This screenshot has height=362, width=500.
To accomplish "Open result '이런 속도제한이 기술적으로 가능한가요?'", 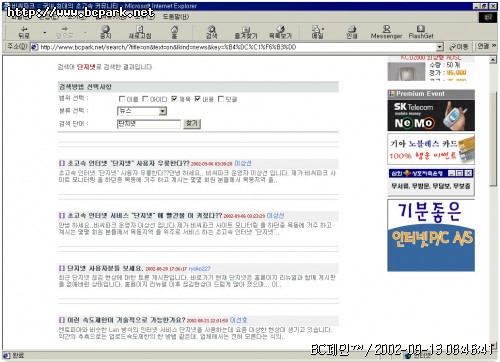I will pyautogui.click(x=126, y=320).
